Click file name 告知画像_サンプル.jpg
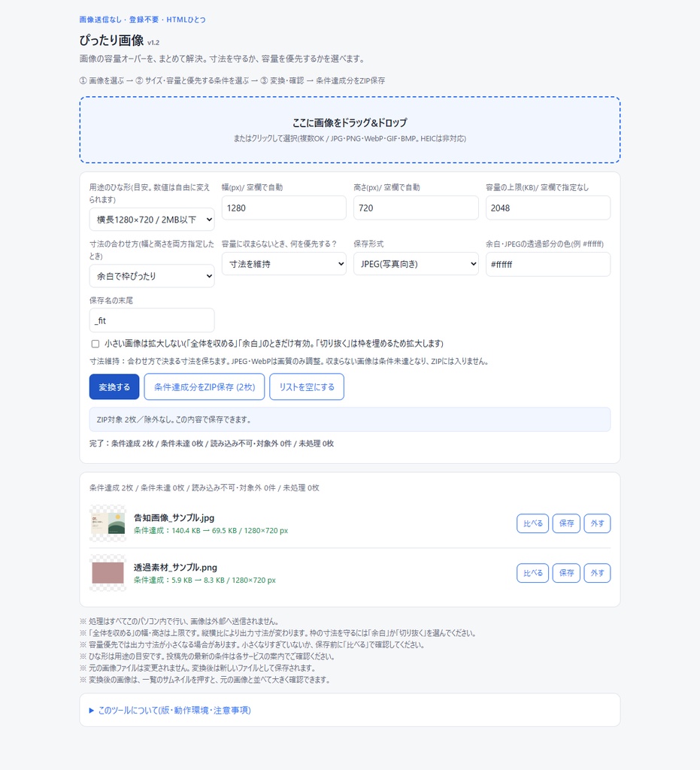The image size is (700, 770). pyautogui.click(x=174, y=517)
